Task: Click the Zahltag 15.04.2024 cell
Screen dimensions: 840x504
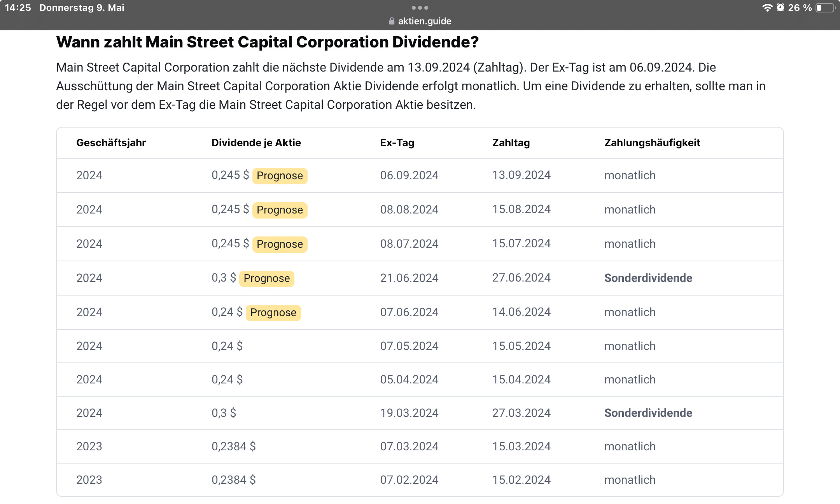Action: (521, 380)
